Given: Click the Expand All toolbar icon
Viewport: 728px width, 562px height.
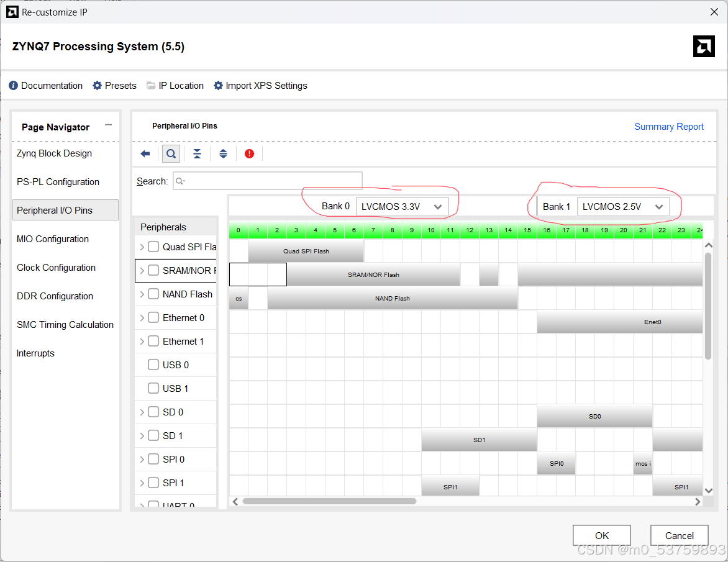Looking at the screenshot, I should [224, 153].
